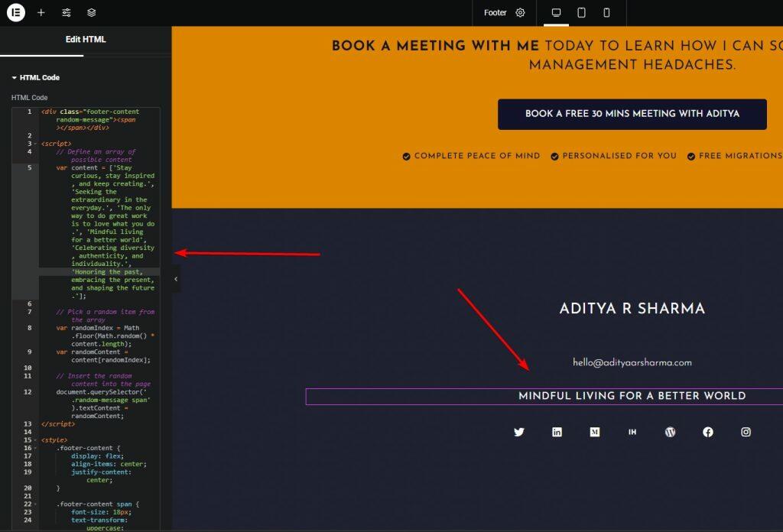783x532 pixels.
Task: Open the Elementor logo menu
Action: pyautogui.click(x=15, y=12)
